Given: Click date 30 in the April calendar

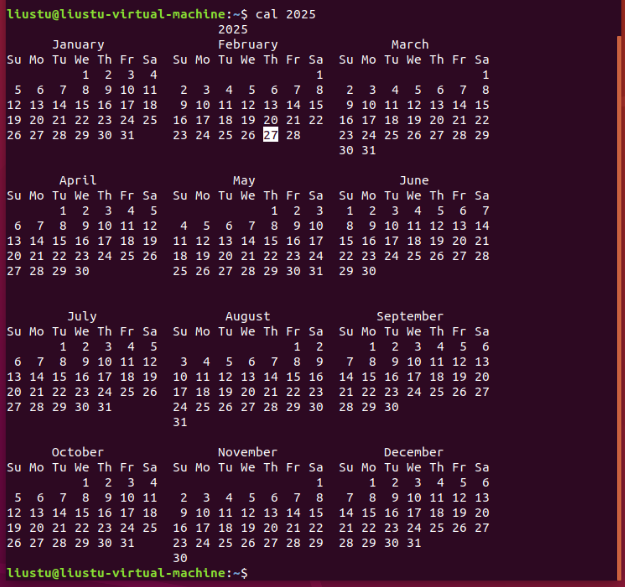Looking at the screenshot, I should click(x=82, y=271).
